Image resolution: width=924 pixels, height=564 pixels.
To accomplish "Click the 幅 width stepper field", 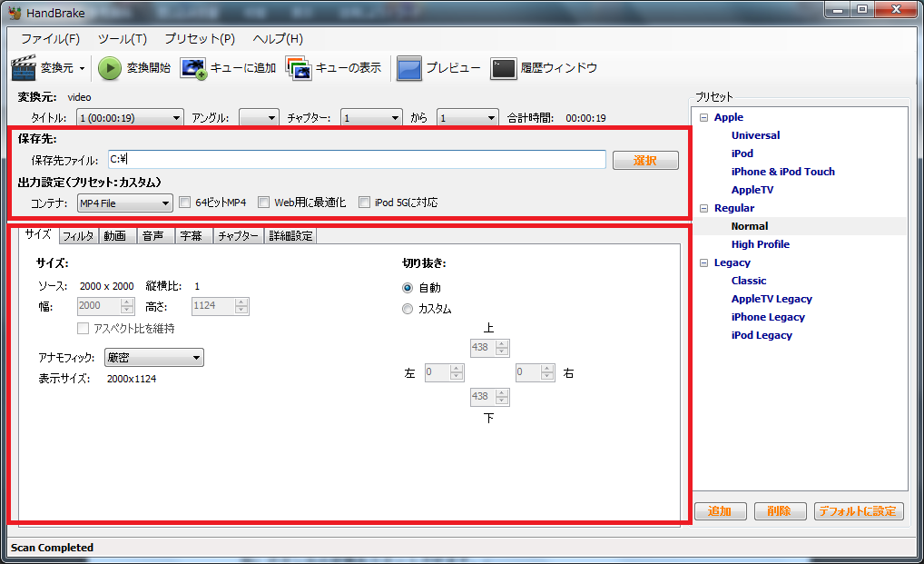I will pos(105,306).
